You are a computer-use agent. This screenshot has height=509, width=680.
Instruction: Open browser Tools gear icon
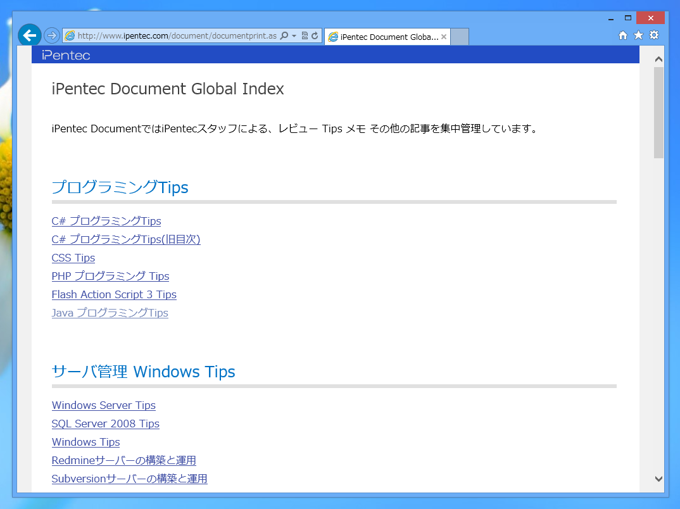(x=654, y=35)
